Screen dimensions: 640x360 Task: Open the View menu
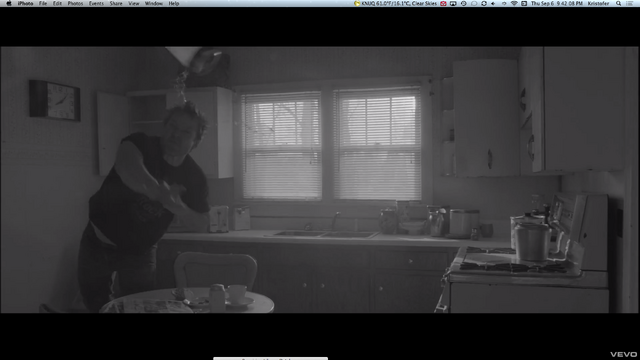(x=134, y=3)
